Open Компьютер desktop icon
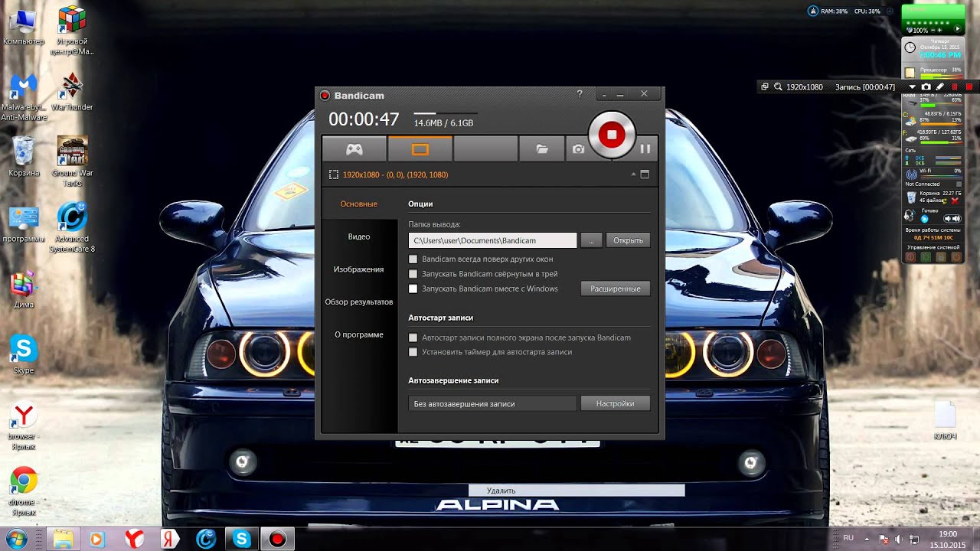 (x=24, y=25)
